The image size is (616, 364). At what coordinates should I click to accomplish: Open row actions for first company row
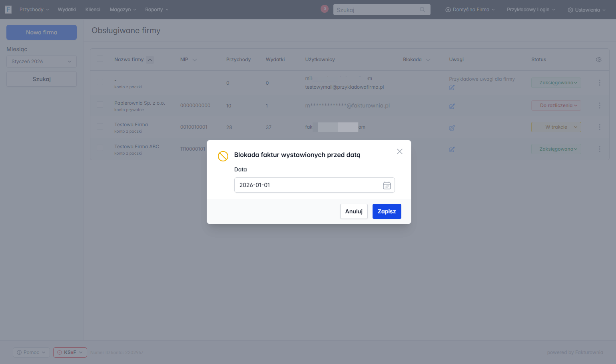599,83
